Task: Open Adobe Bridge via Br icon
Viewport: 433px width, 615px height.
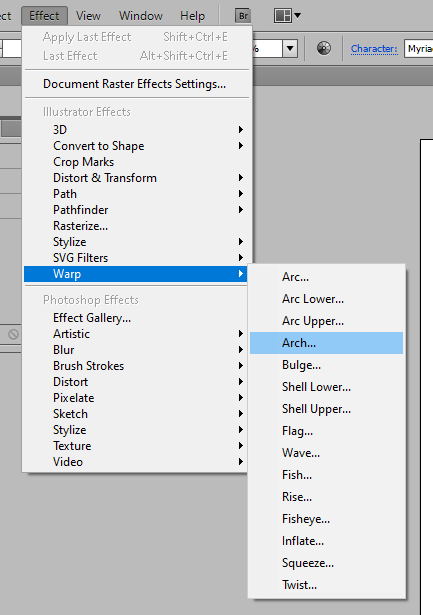Action: [x=243, y=16]
